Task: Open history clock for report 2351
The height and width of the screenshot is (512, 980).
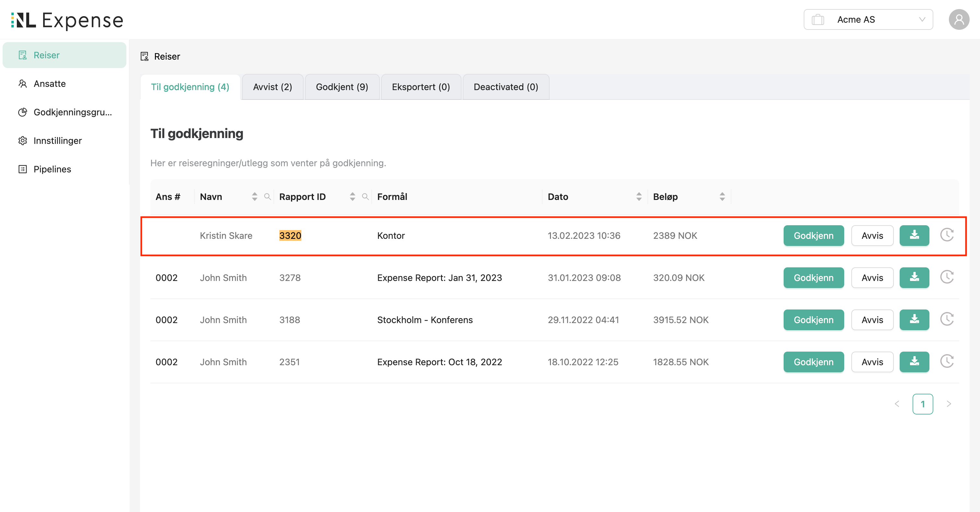Action: (x=947, y=361)
